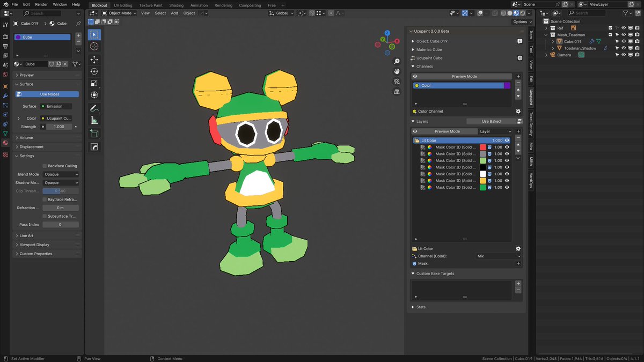
Task: Click the pan hand viewport icon
Action: point(397,71)
